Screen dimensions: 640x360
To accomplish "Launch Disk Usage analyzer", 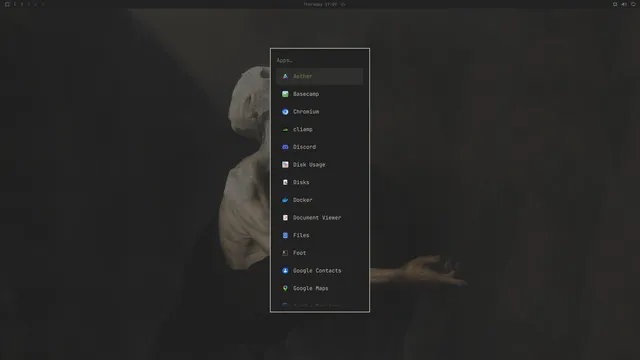I will pos(319,164).
